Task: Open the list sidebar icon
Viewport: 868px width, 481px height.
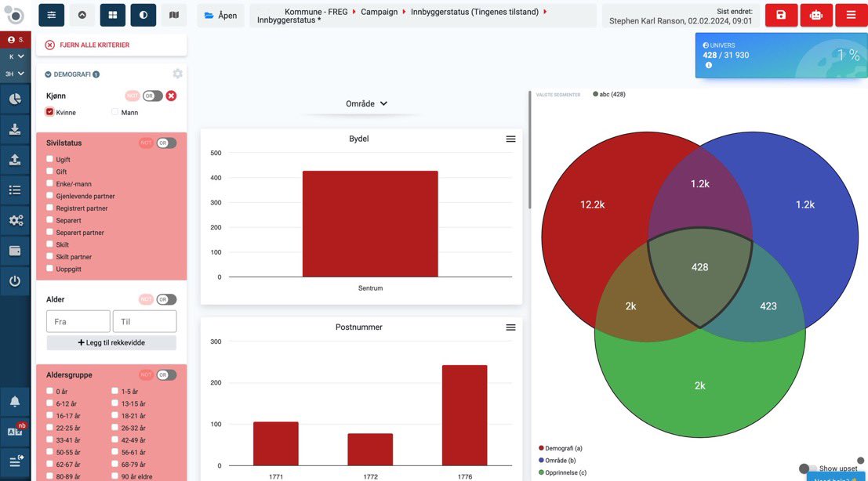Action: [x=15, y=190]
